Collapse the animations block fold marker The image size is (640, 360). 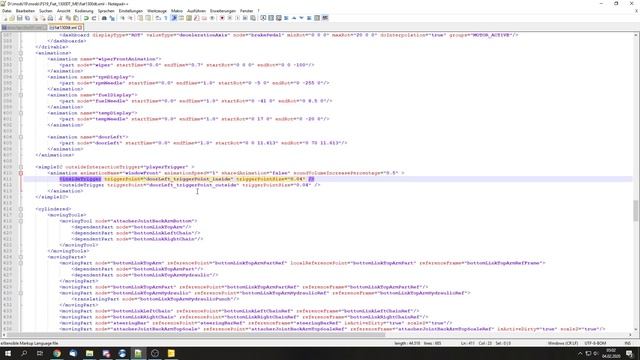pos(21,53)
